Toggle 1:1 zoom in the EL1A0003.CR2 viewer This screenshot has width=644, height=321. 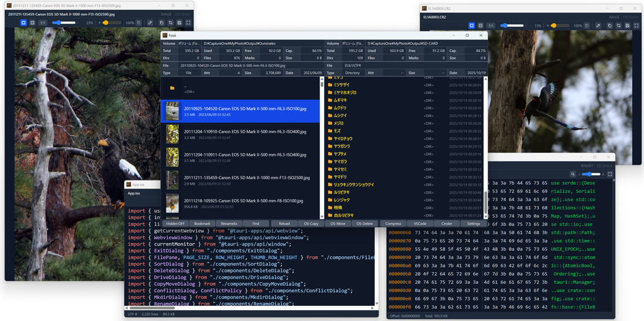coord(491,26)
